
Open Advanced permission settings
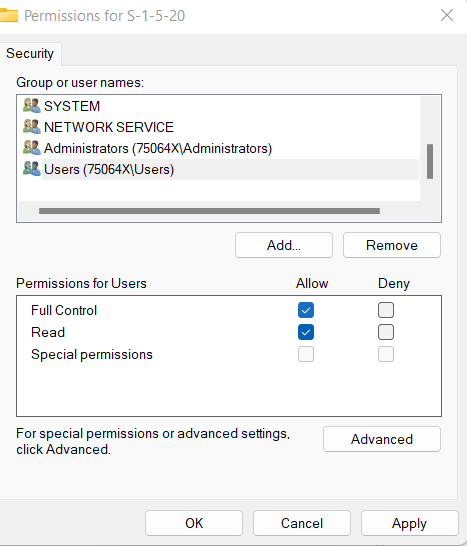382,439
